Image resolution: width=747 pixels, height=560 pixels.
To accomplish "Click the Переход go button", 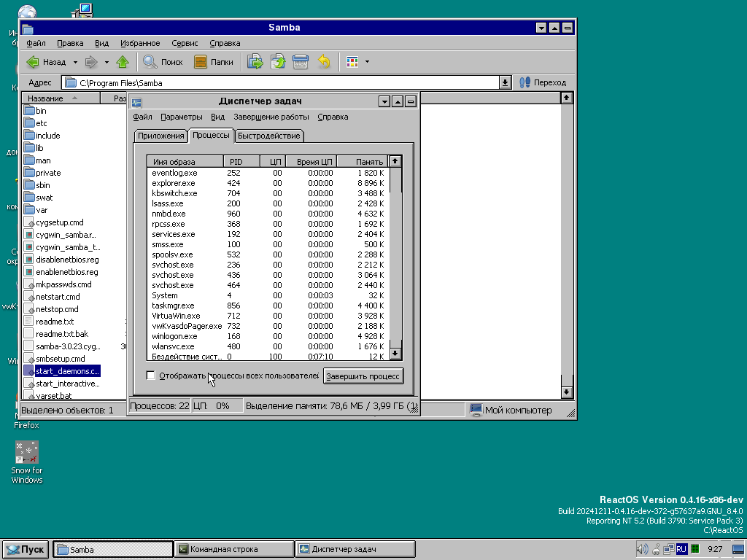I will click(x=543, y=82).
